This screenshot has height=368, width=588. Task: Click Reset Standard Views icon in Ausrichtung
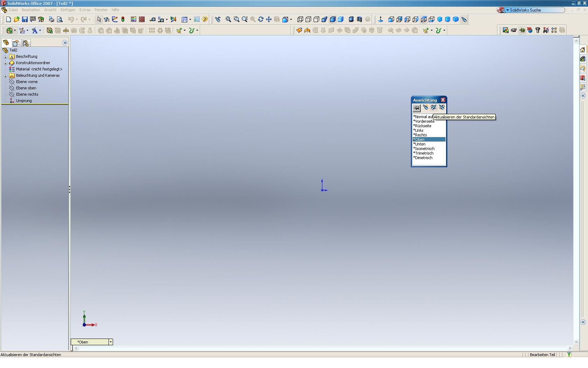[442, 108]
